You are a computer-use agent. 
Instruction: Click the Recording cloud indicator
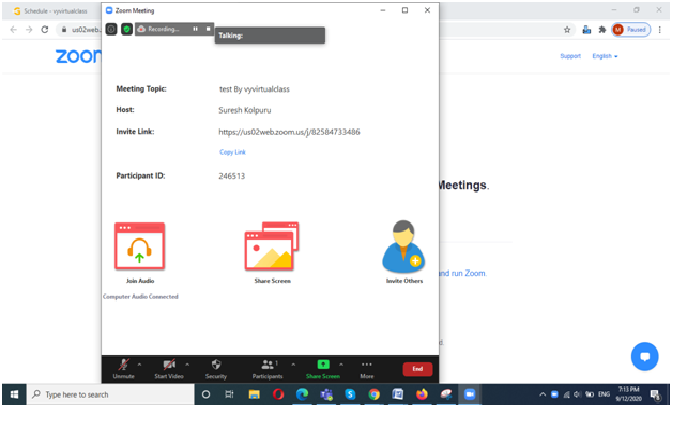point(158,29)
